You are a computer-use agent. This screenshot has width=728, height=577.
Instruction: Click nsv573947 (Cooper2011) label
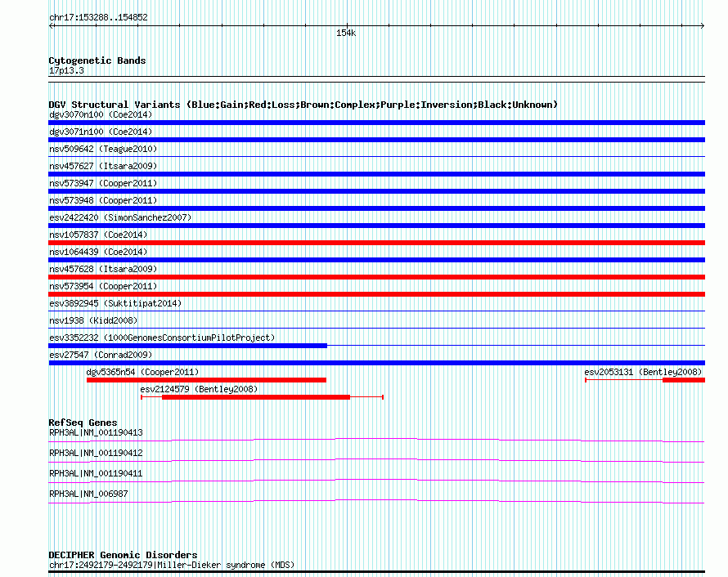[103, 183]
